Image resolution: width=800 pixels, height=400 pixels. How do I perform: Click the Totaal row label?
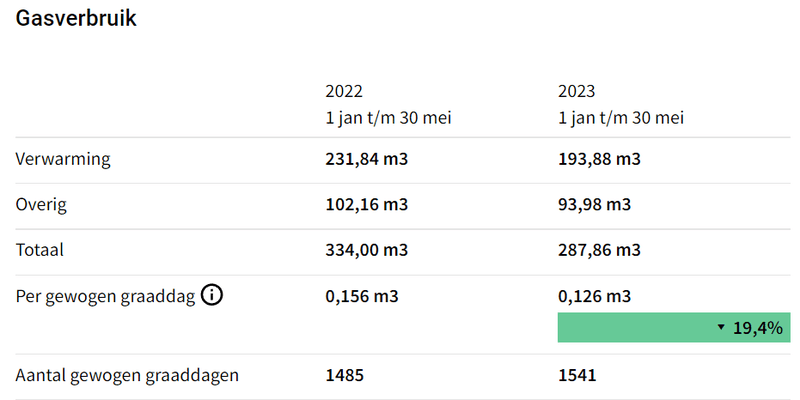pyautogui.click(x=40, y=250)
